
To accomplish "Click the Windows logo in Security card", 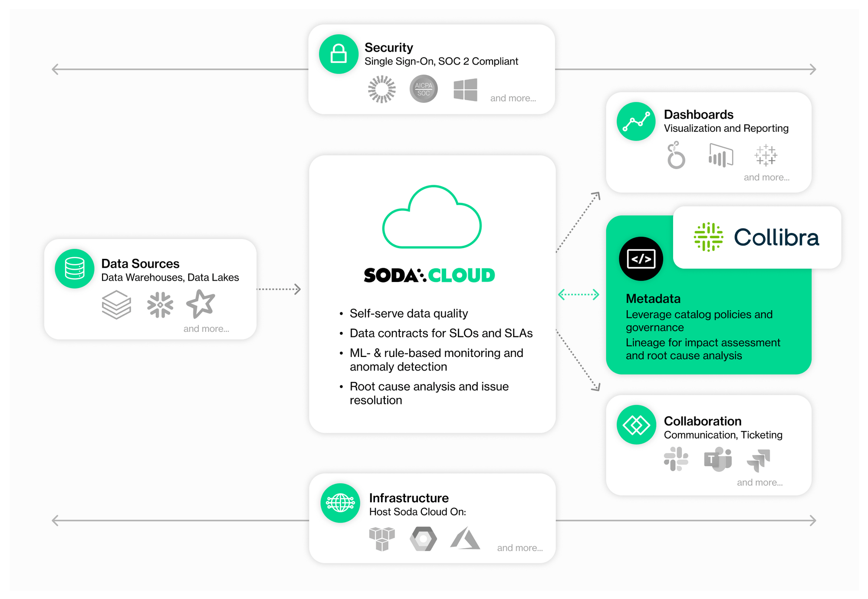I will (467, 89).
